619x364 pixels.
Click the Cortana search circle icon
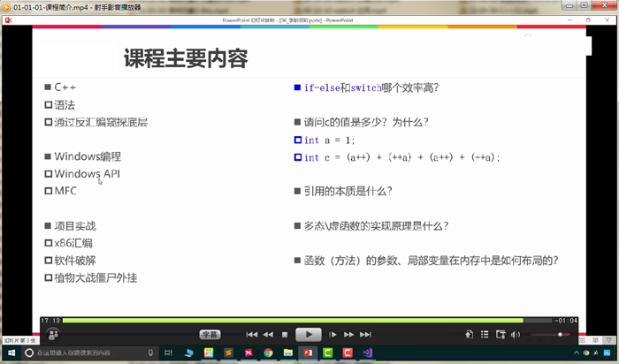tap(29, 353)
